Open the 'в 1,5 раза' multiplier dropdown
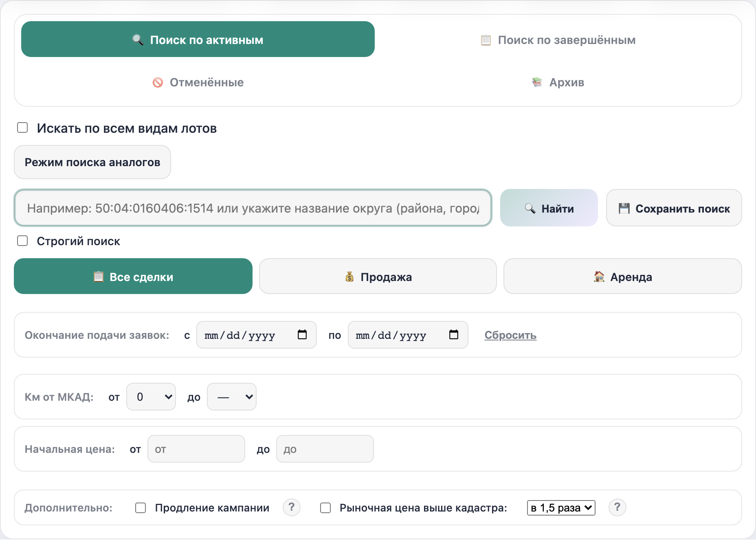 561,508
